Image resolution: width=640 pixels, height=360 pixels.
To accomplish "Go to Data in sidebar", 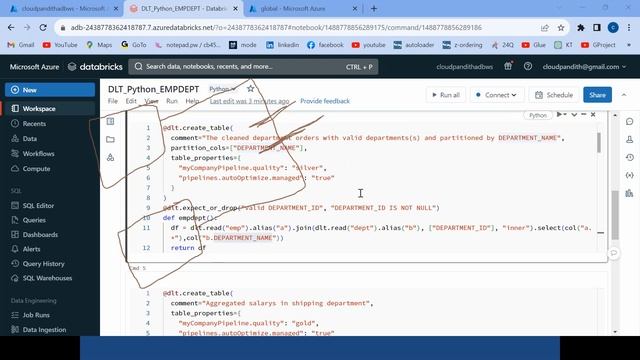I will pos(29,139).
